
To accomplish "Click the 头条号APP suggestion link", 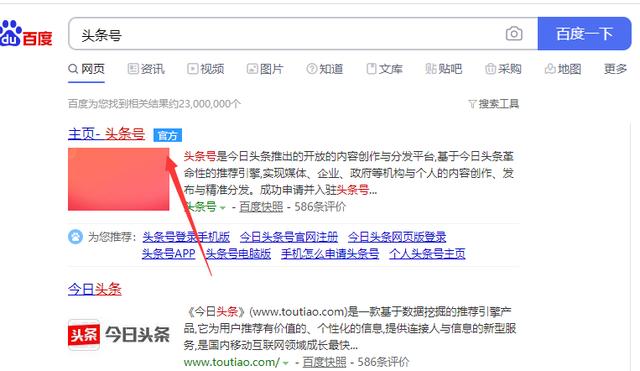I will 169,253.
